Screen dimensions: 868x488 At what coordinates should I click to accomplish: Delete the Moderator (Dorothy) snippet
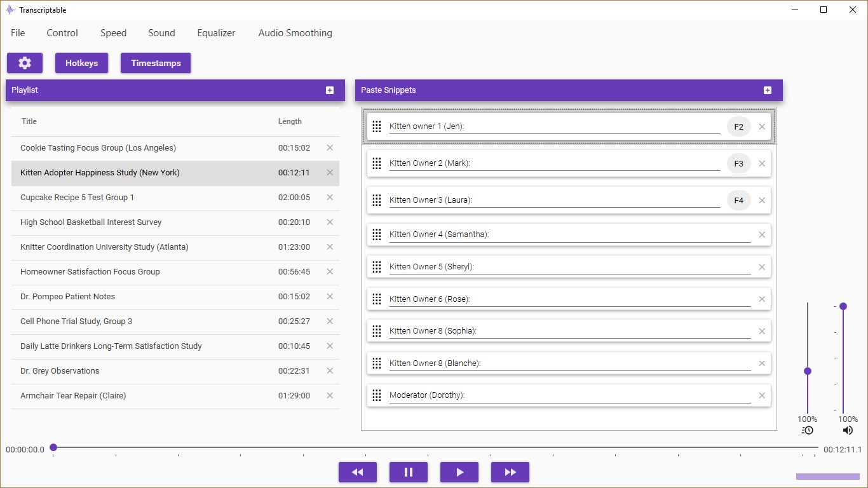[762, 395]
